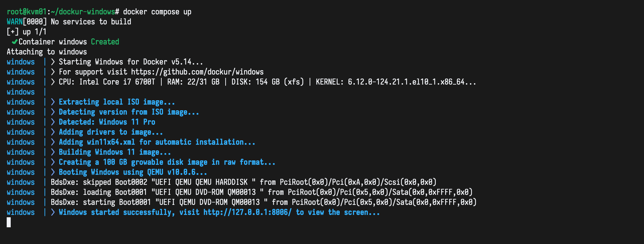Click the root@kvm01 prompt text

click(x=26, y=12)
